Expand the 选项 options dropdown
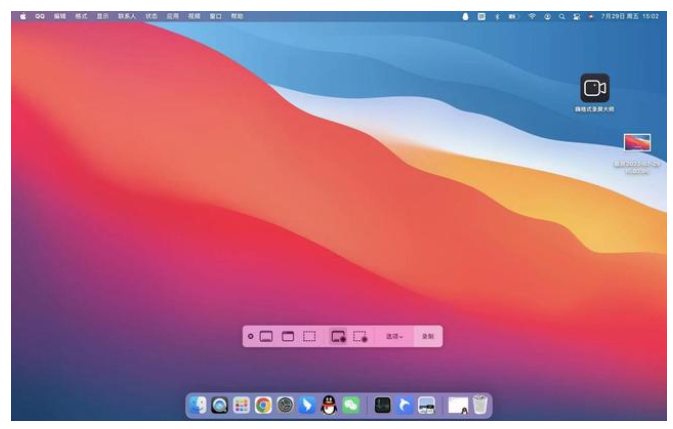Screen dimensions: 673x429 (394, 337)
